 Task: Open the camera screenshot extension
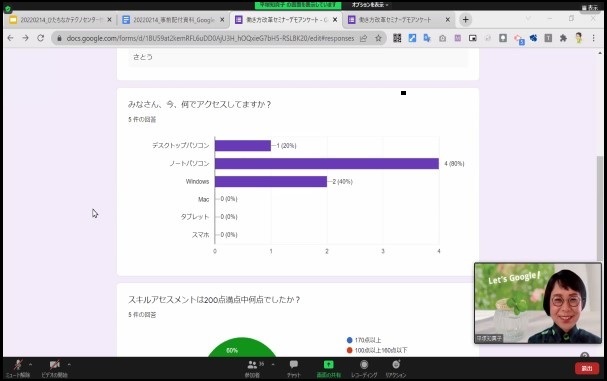[442, 38]
